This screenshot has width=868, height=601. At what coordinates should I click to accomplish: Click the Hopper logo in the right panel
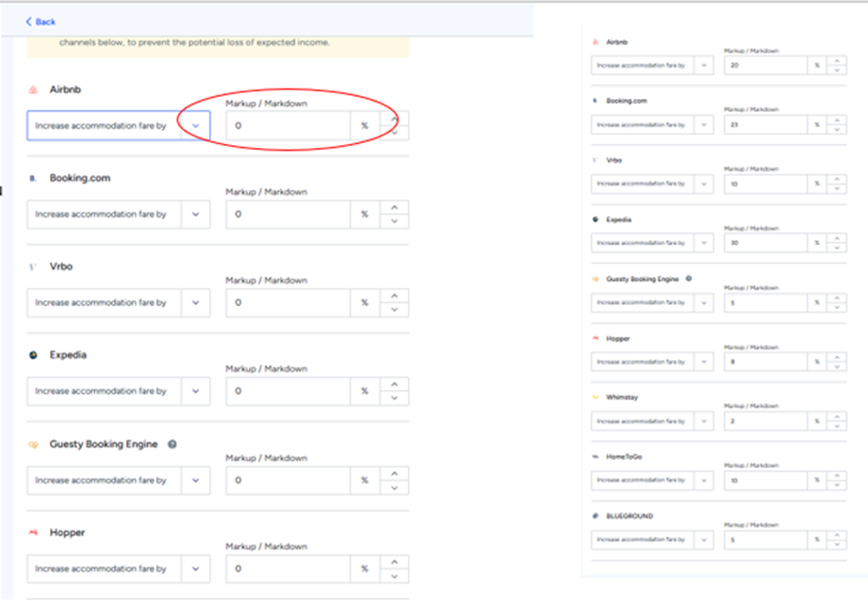tap(596, 338)
